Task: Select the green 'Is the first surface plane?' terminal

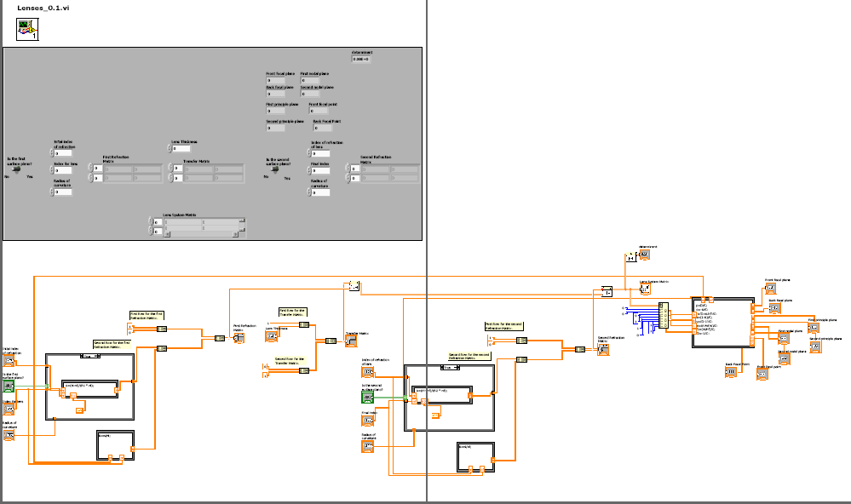Action: tap(9, 386)
